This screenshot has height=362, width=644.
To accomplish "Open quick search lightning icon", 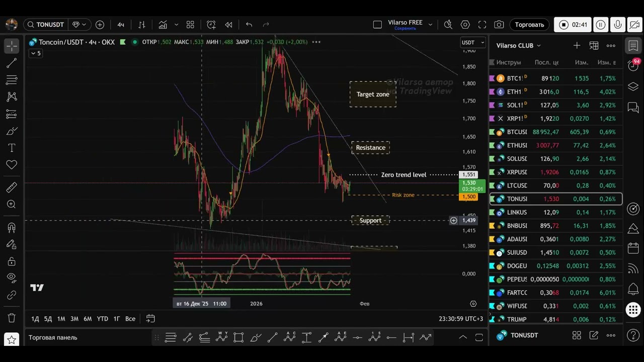I will pyautogui.click(x=448, y=25).
